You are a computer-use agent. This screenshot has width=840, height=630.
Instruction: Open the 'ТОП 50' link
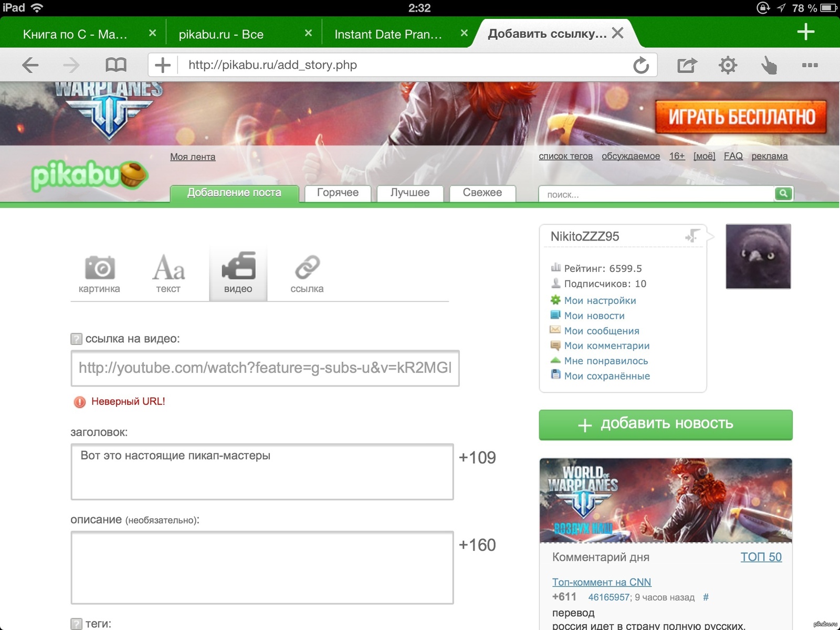point(761,557)
